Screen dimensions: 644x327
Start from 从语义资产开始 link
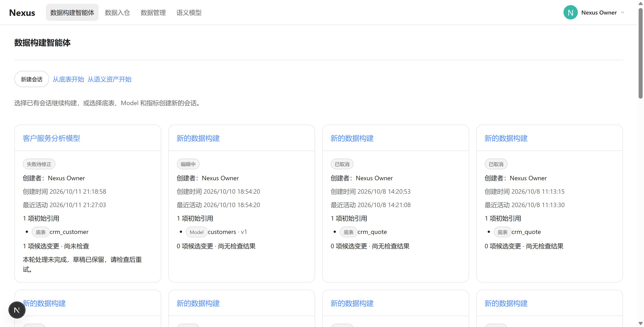pyautogui.click(x=109, y=79)
